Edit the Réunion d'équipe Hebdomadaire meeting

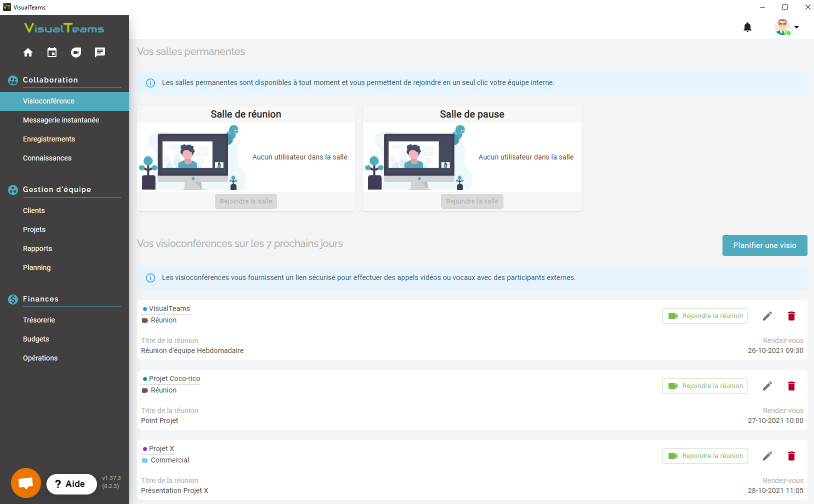pos(767,315)
